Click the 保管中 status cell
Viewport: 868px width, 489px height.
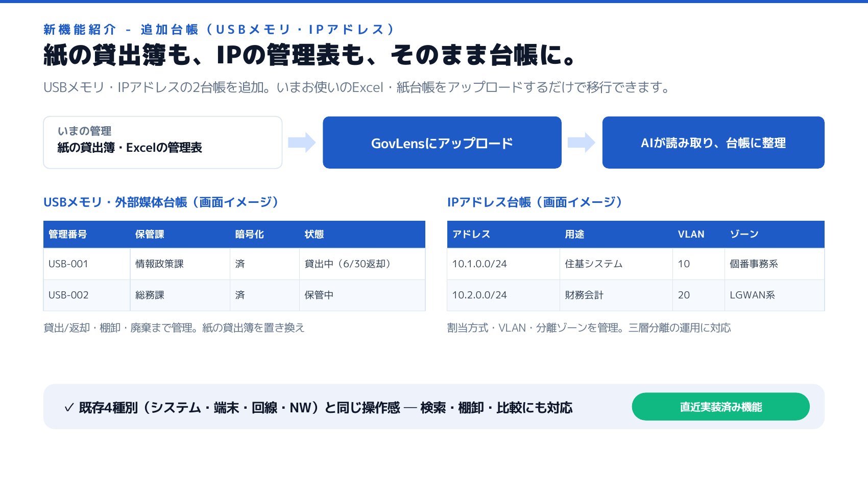[363, 295]
